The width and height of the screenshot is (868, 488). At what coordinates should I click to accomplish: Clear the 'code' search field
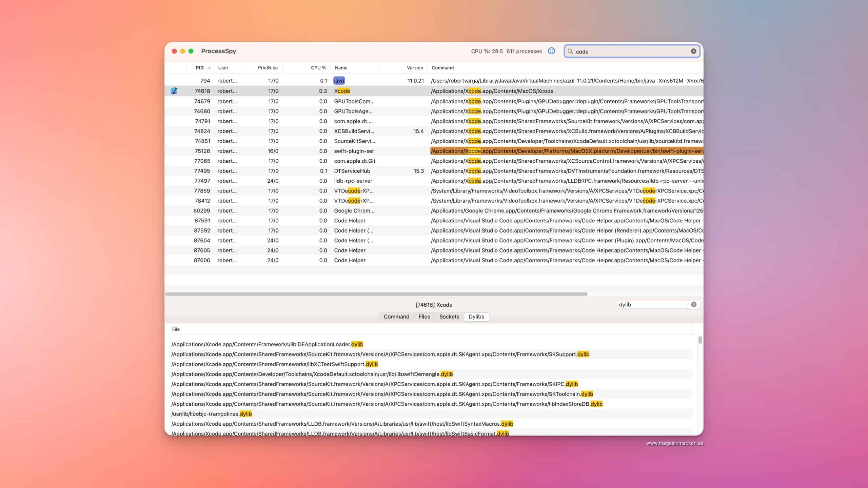click(x=693, y=51)
